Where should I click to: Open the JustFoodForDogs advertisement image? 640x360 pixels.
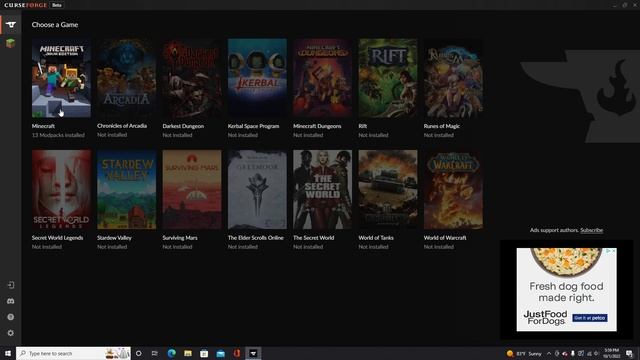pyautogui.click(x=567, y=289)
